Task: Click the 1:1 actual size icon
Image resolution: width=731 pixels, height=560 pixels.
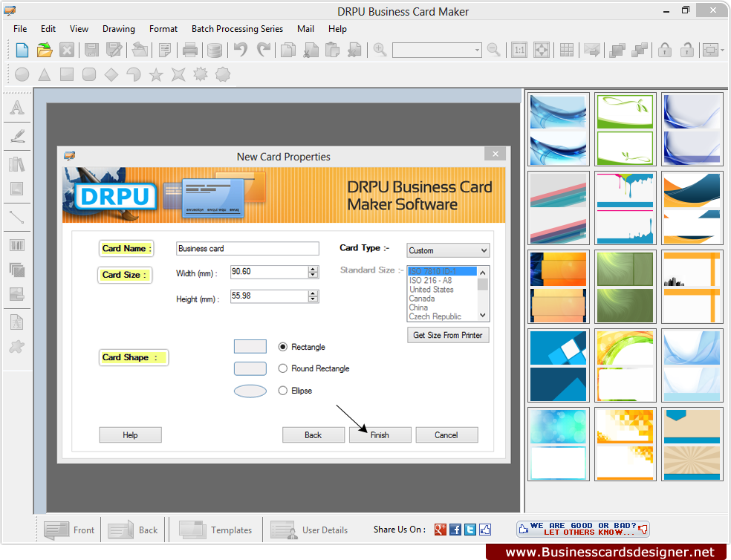Action: [519, 50]
